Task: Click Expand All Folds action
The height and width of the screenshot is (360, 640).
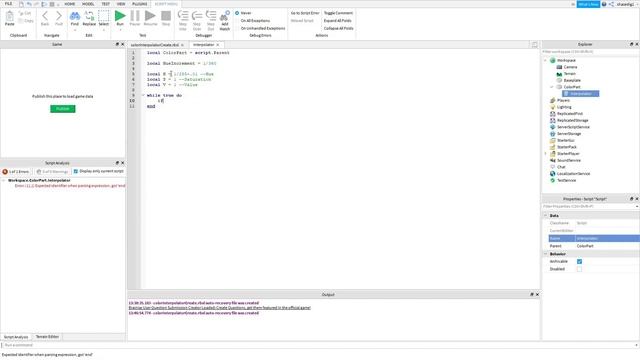Action: pyautogui.click(x=338, y=20)
